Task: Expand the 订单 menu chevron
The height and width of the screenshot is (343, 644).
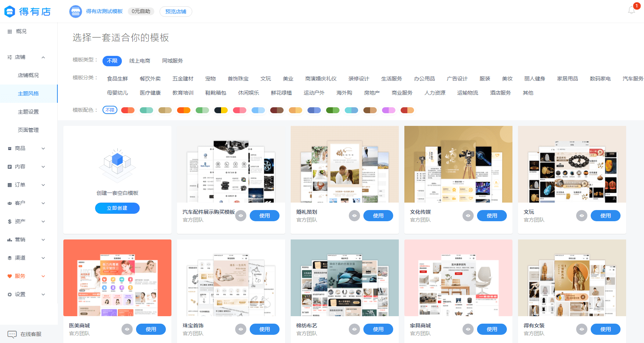Action: coord(43,185)
